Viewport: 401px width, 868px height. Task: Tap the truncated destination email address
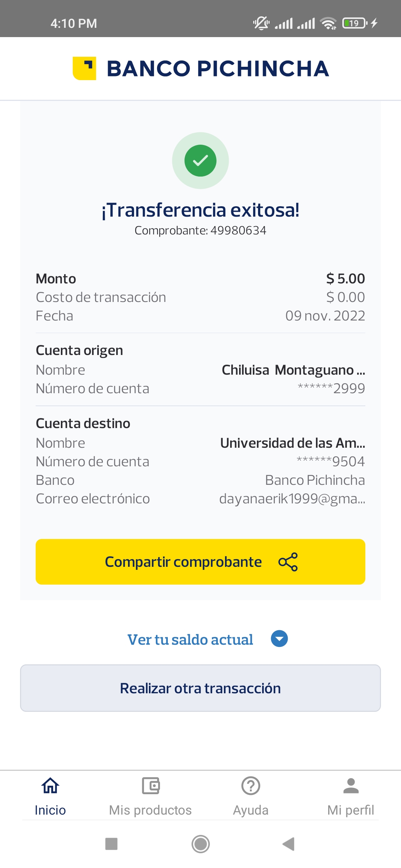[292, 499]
